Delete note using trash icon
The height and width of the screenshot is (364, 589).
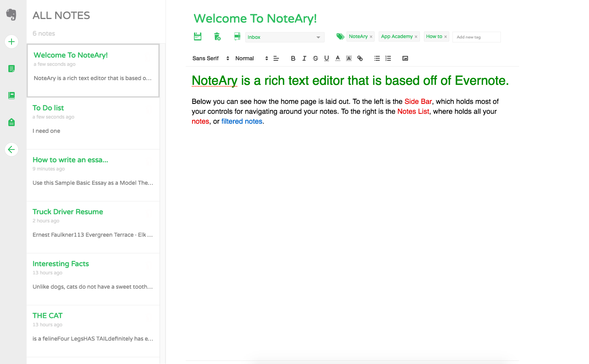pyautogui.click(x=217, y=36)
